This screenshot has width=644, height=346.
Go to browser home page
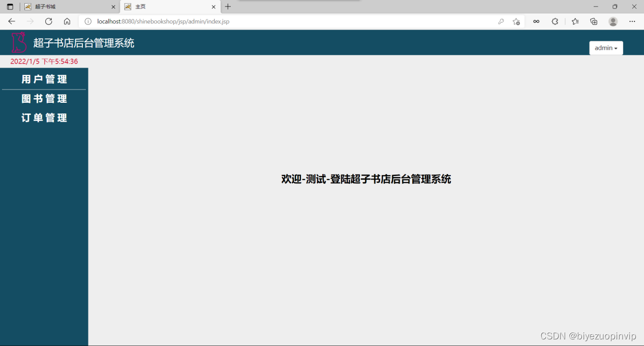point(67,21)
